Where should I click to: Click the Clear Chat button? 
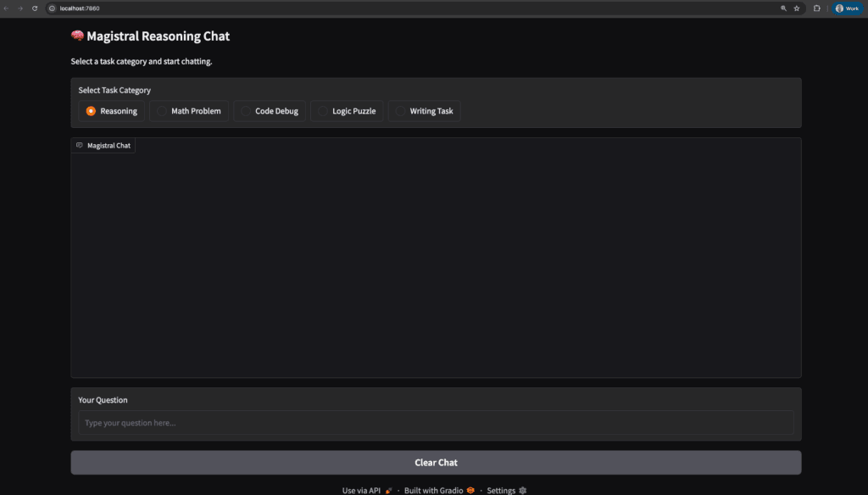pos(437,462)
